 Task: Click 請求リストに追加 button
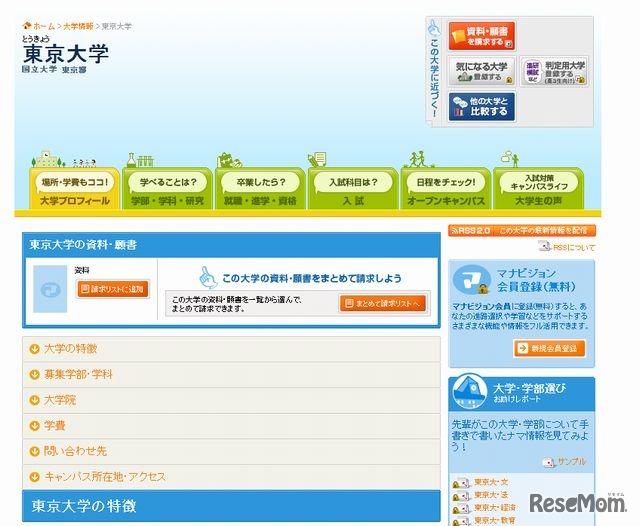113,289
